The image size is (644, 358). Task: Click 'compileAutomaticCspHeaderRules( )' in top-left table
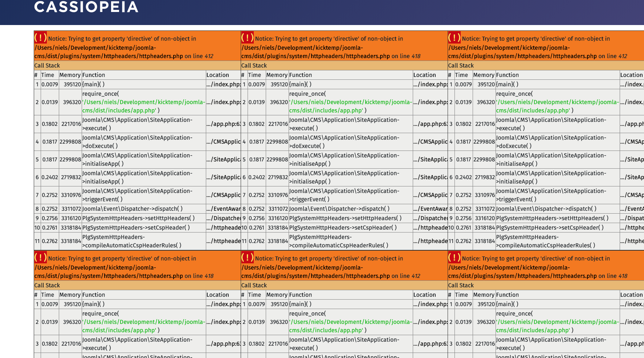132,241
